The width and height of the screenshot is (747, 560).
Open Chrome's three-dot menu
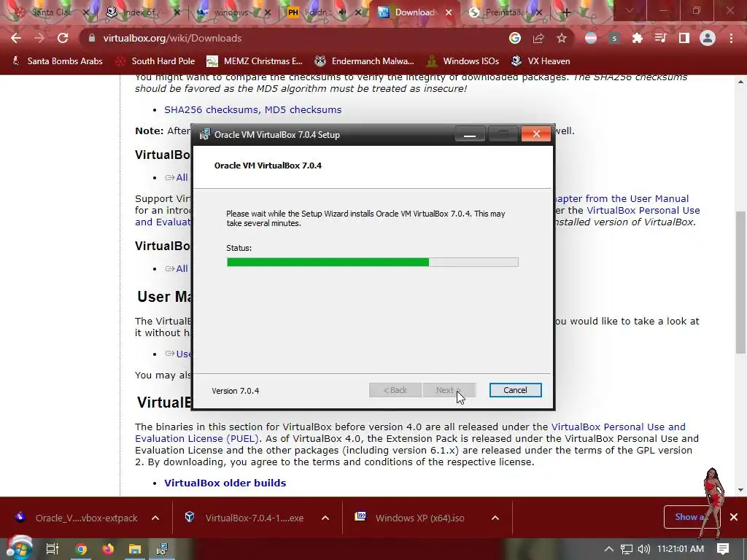pyautogui.click(x=731, y=38)
